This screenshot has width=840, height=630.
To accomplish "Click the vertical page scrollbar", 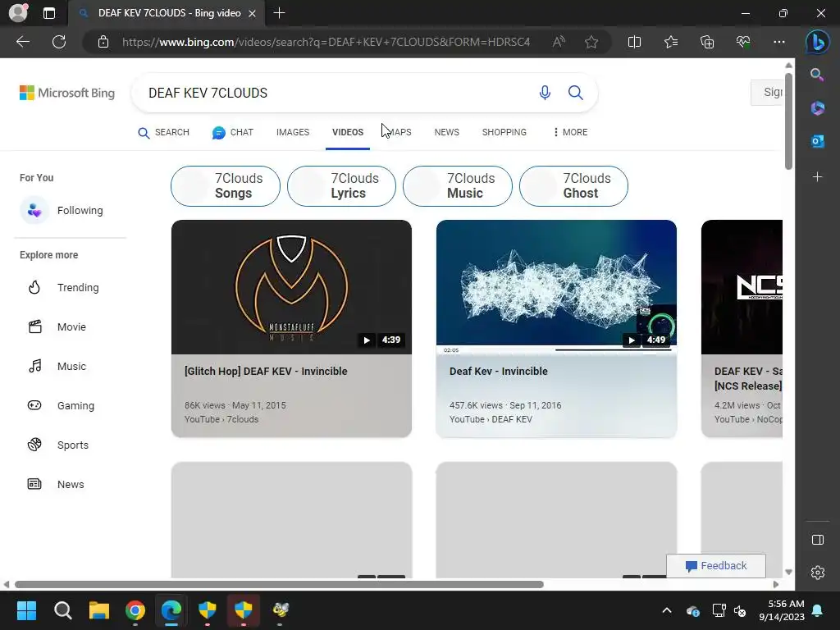I will point(788,121).
